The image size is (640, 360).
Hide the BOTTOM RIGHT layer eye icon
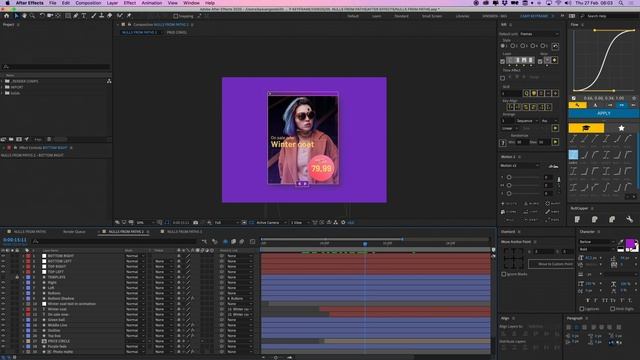[x=3, y=256]
